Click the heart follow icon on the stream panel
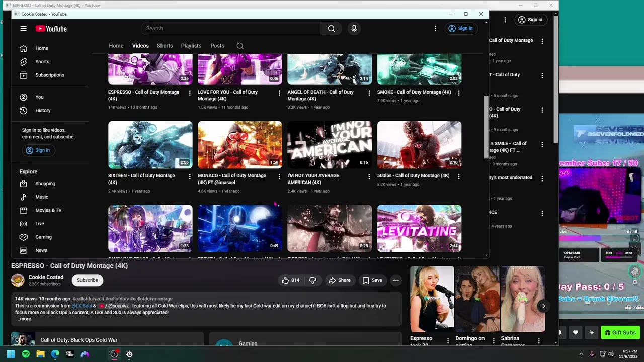This screenshot has width=644, height=362. (576, 332)
